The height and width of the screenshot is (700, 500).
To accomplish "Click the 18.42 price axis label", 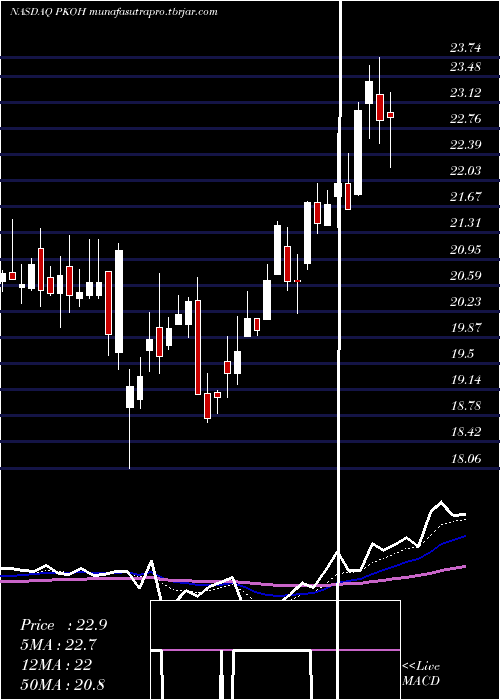I will click(466, 432).
